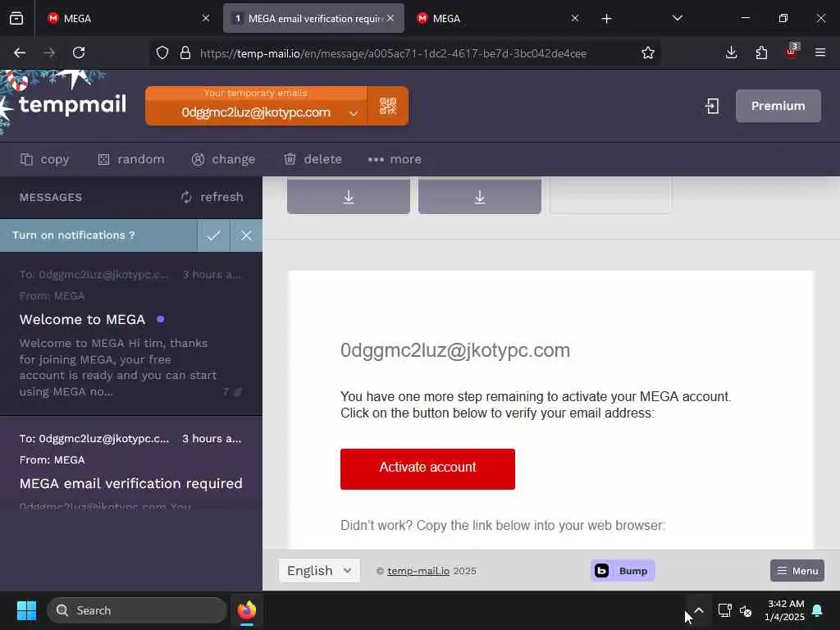Generate a random email address
This screenshot has width=840, height=630.
(x=131, y=159)
